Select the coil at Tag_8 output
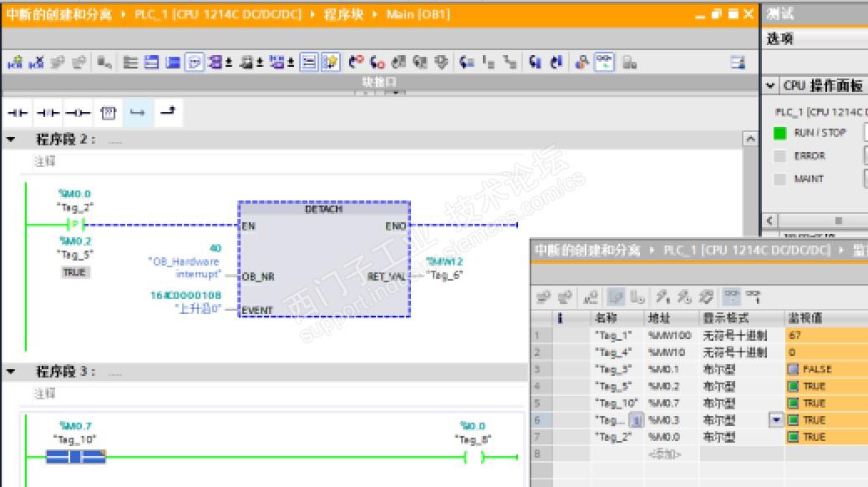The height and width of the screenshot is (487, 868). [474, 457]
